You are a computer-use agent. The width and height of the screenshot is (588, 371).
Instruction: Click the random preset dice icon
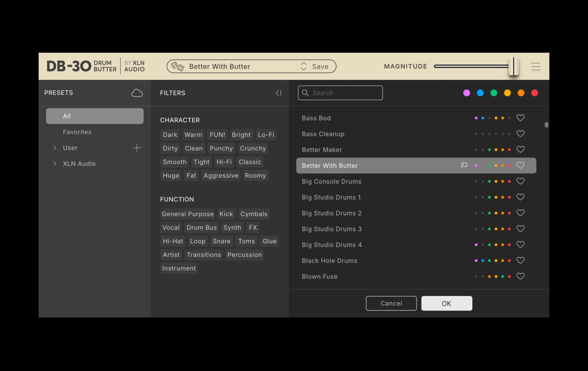coord(178,66)
